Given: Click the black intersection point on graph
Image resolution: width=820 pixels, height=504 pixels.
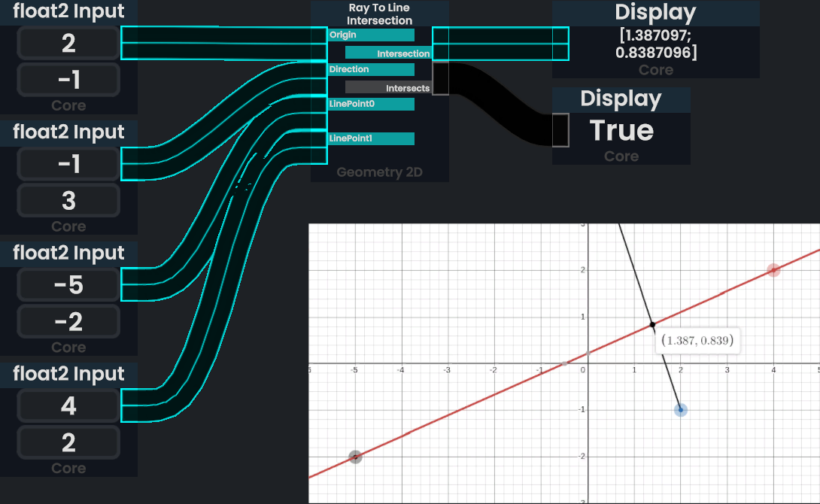Looking at the screenshot, I should (651, 324).
